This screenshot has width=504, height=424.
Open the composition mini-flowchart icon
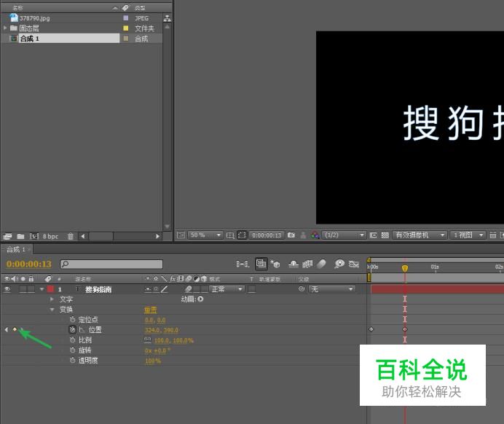(x=243, y=264)
